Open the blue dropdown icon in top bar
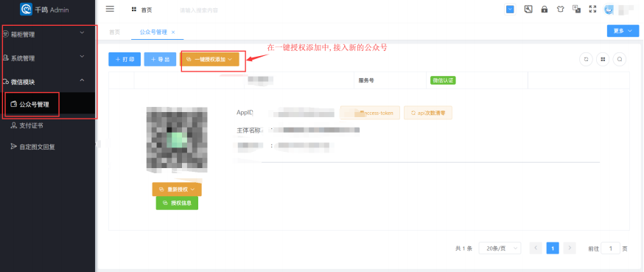This screenshot has height=272, width=644. pyautogui.click(x=510, y=10)
